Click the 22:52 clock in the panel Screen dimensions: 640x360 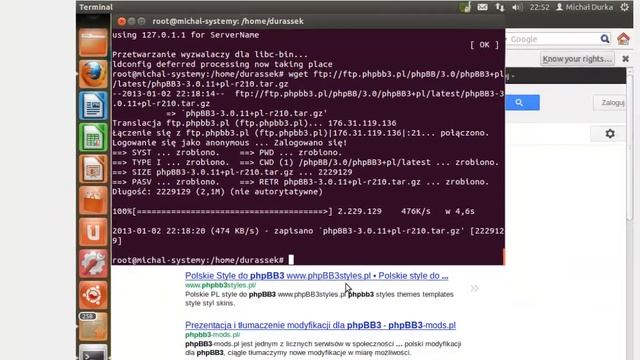coord(539,7)
